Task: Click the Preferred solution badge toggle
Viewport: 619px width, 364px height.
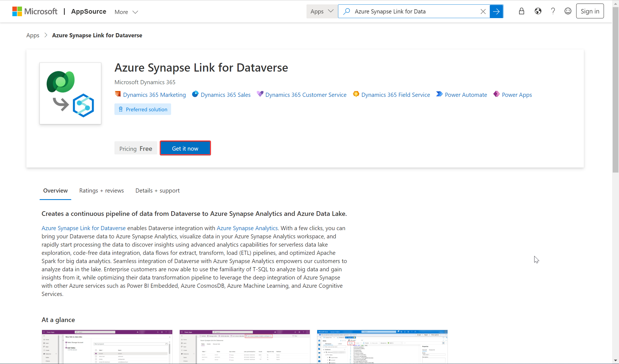Action: coord(143,109)
